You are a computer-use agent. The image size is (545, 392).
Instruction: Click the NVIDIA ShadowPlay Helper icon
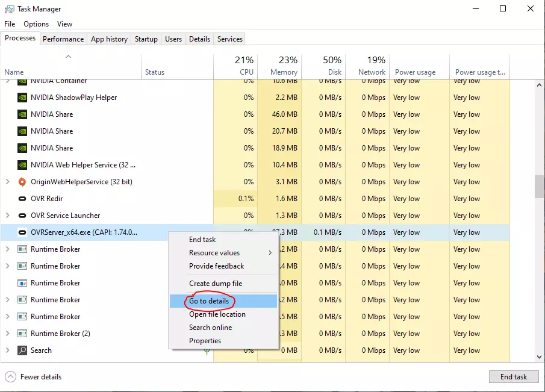22,98
